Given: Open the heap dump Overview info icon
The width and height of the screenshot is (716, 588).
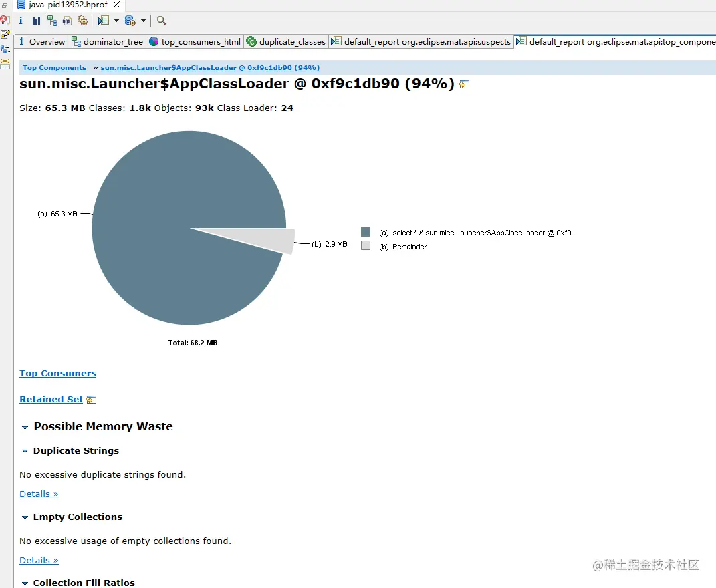Looking at the screenshot, I should point(21,21).
